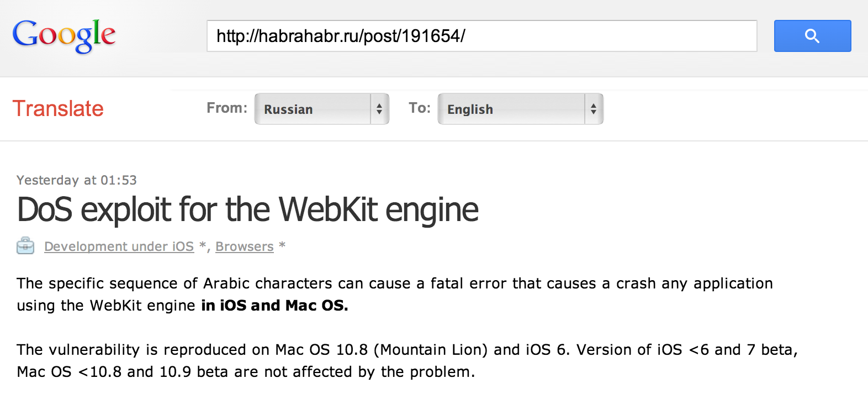868x399 pixels.
Task: Click the asterisk after the Browsers link
Action: 282,245
